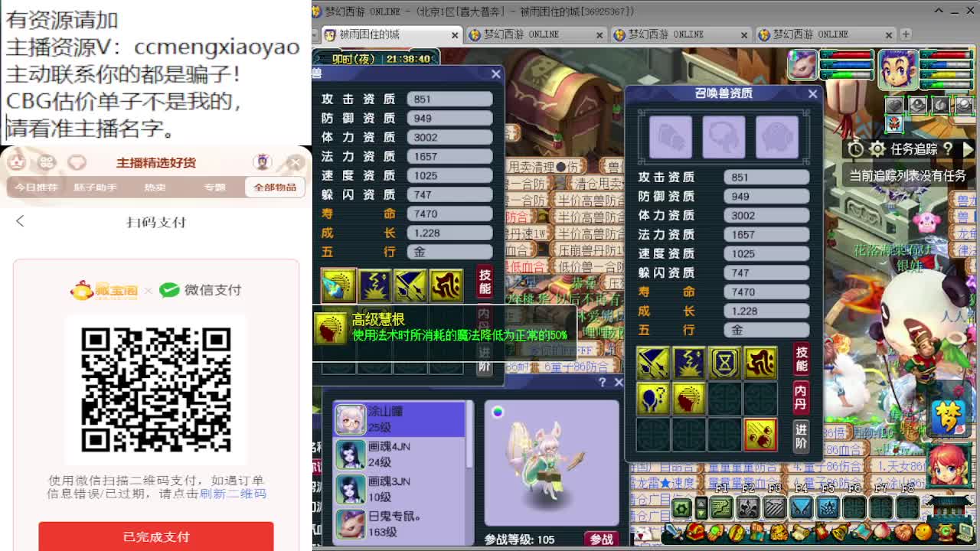Open the middle equipment slot in 召唤兽资质 panel
The height and width of the screenshot is (551, 980).
coord(724,137)
